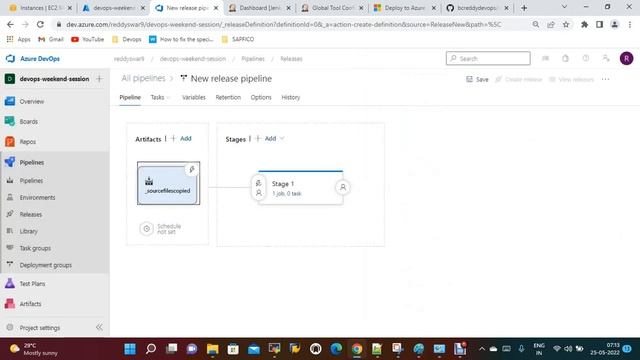Open the Tasks tab dropdown
The image size is (640, 360).
[x=160, y=98]
